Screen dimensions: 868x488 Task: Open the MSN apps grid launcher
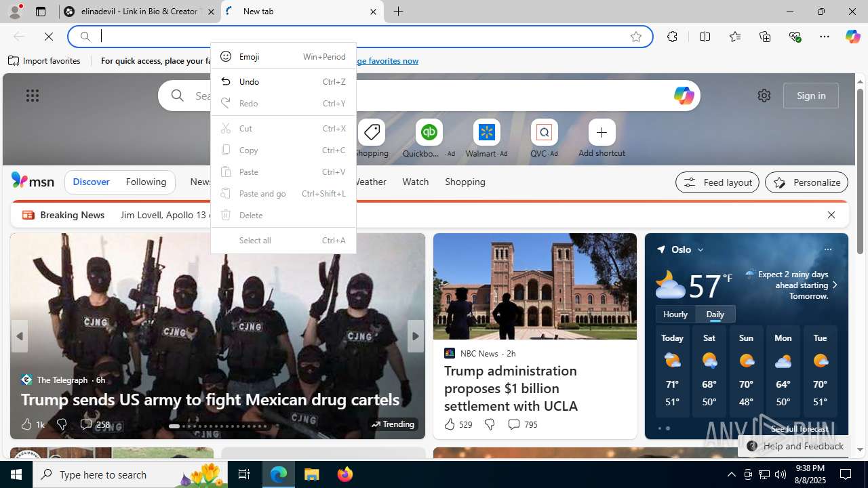click(33, 96)
